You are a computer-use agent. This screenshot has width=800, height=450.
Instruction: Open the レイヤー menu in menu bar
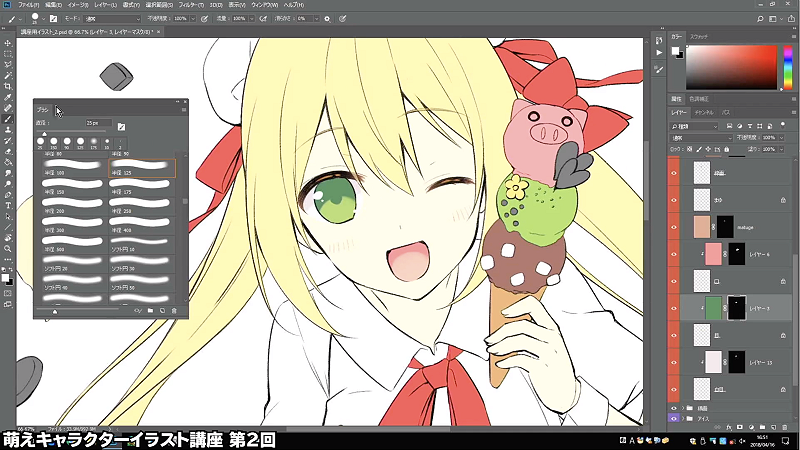coord(105,5)
